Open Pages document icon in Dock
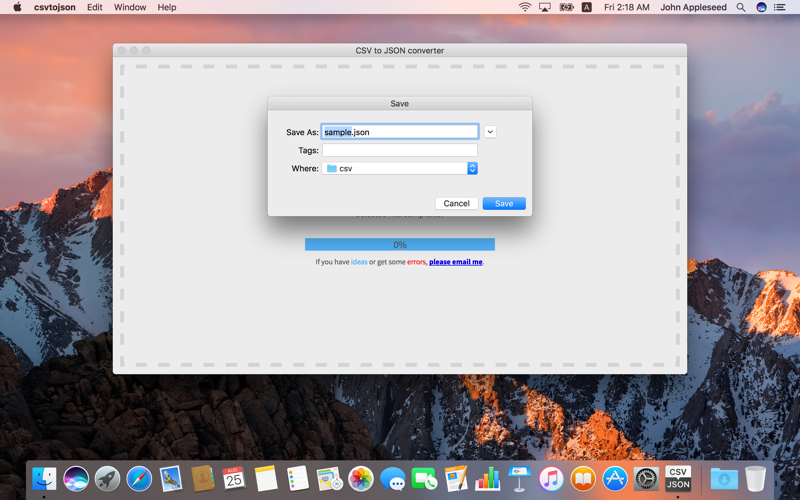 (456, 479)
